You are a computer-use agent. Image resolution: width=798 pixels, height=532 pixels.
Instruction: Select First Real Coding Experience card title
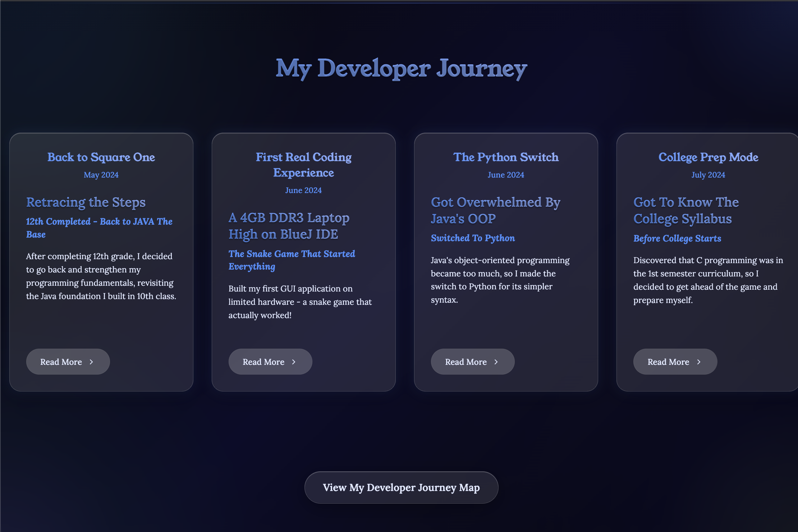(x=303, y=165)
